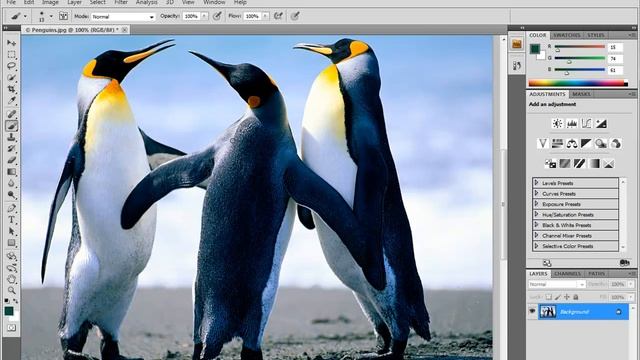
Task: Toggle lock image pixels
Action: 558,297
